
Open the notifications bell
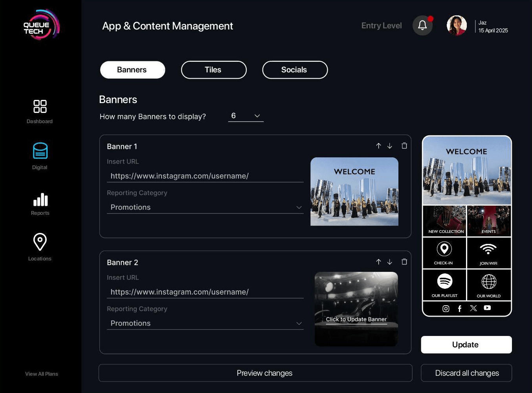coord(422,26)
